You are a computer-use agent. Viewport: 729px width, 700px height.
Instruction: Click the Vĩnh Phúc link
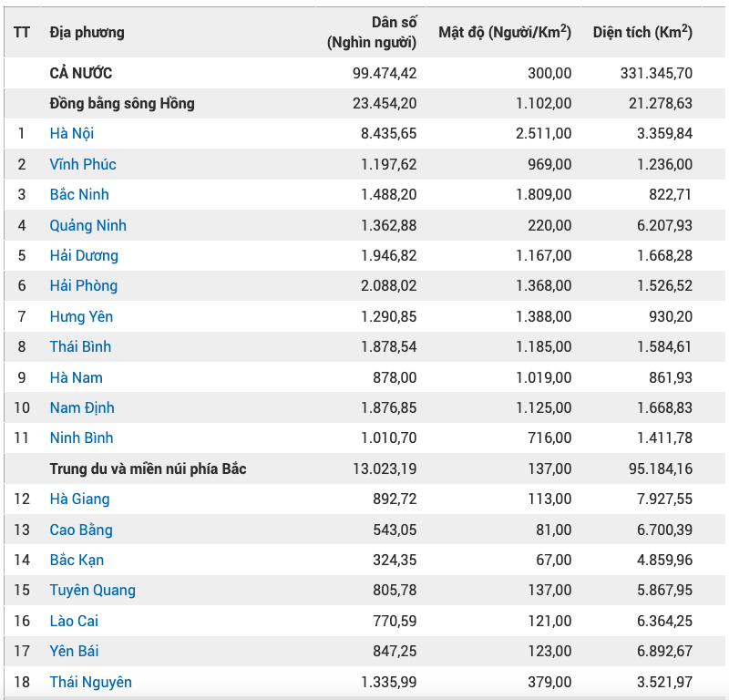tap(83, 164)
